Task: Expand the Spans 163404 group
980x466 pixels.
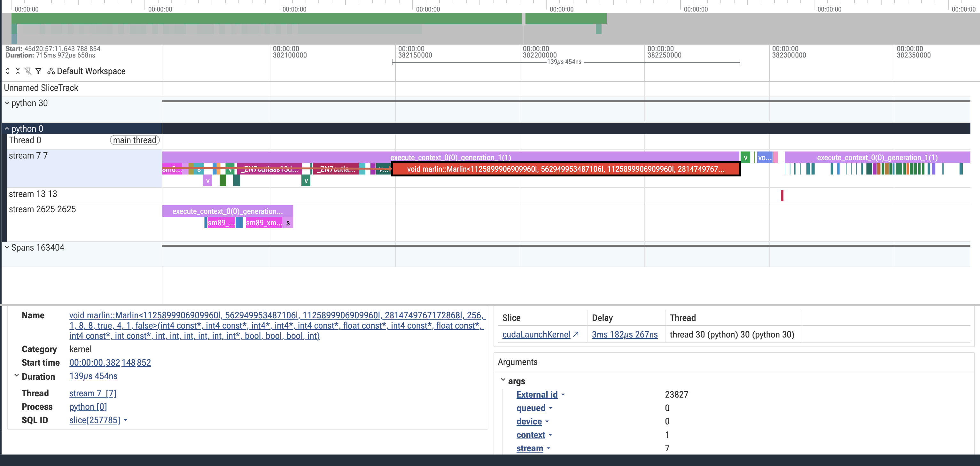Action: coord(7,247)
